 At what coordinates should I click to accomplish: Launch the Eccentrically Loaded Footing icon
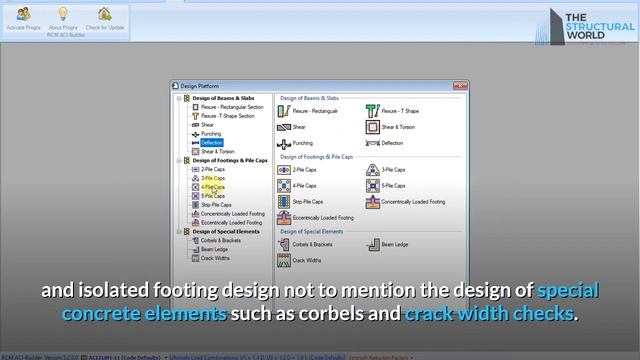[284, 218]
